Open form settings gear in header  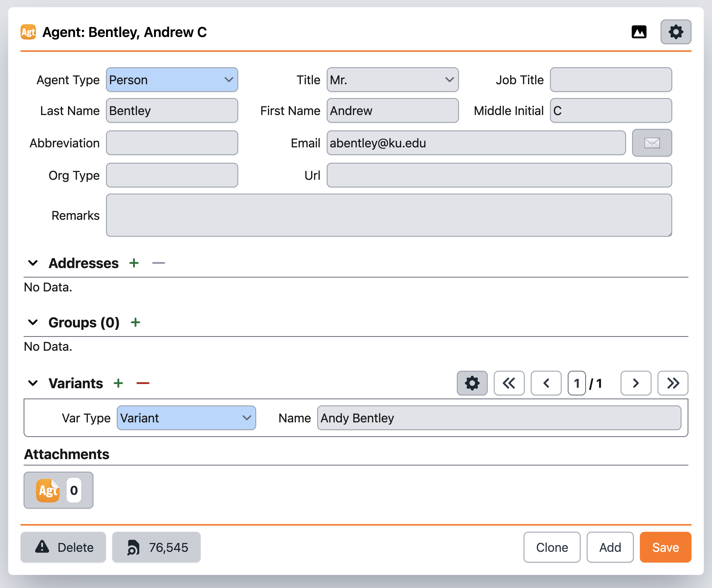pyautogui.click(x=676, y=32)
